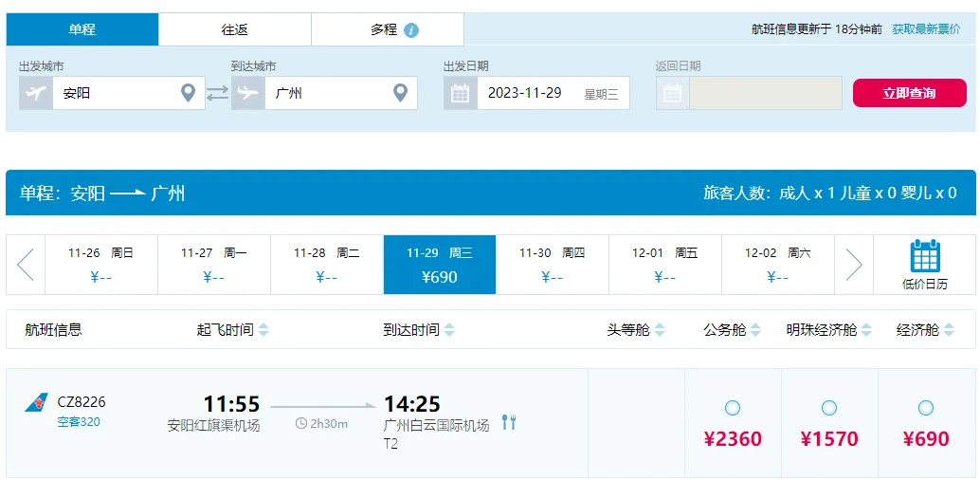
Task: Click the 航班信息 column header
Action: 54,330
